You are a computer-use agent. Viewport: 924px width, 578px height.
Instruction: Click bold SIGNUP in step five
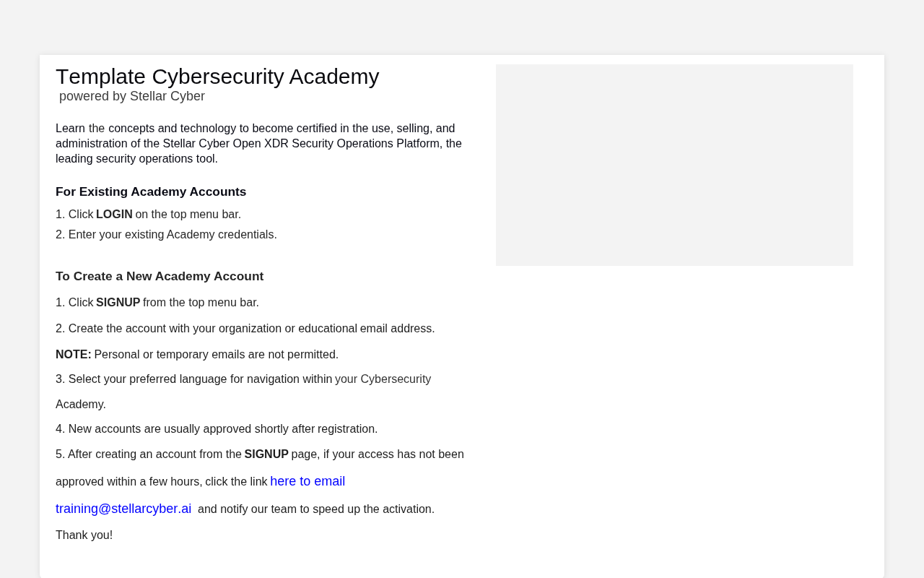(x=266, y=454)
